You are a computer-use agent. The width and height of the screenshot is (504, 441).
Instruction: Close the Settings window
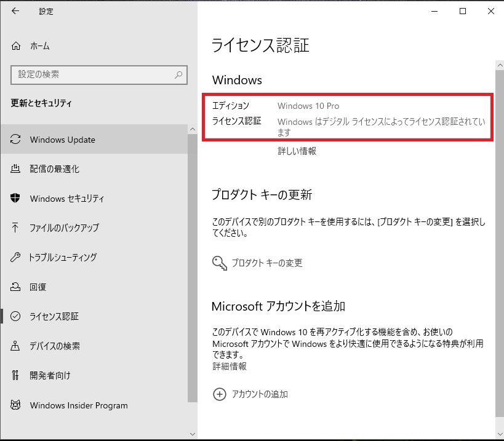(x=491, y=11)
